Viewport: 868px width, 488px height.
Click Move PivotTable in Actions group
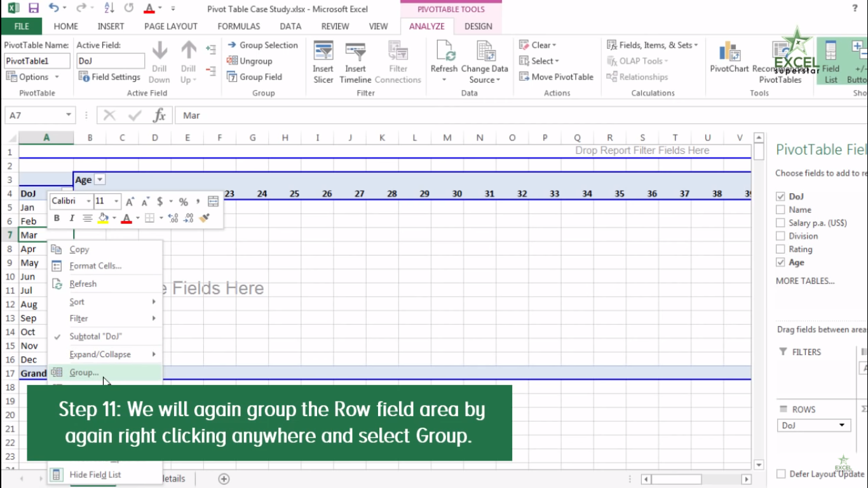tap(556, 77)
